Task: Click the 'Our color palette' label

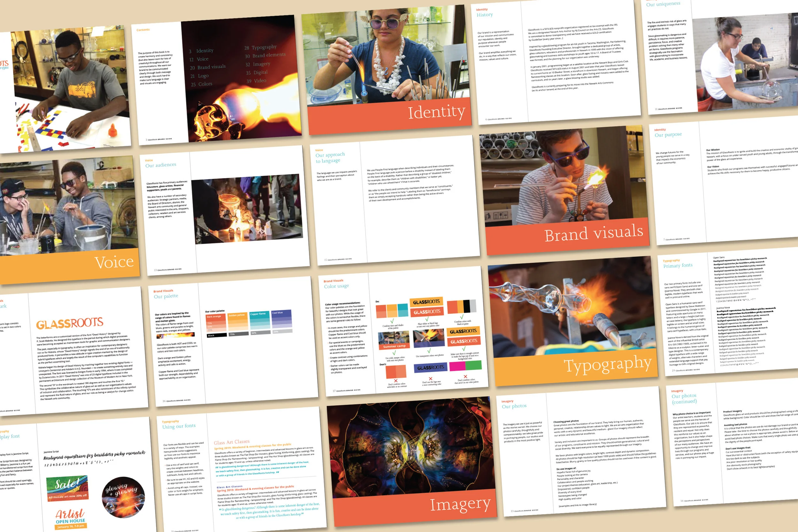Action: point(215,311)
